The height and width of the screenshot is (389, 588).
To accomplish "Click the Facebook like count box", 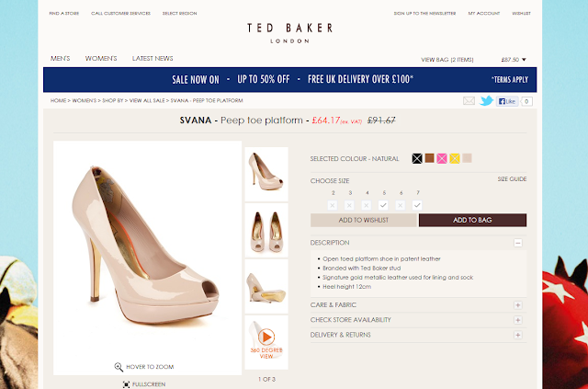I will click(526, 101).
